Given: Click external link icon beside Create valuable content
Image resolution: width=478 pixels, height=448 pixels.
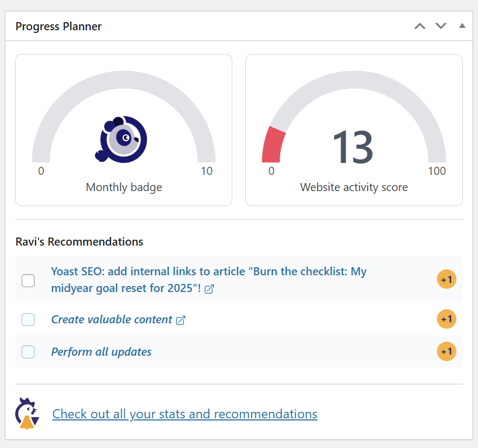Looking at the screenshot, I should pos(180,320).
